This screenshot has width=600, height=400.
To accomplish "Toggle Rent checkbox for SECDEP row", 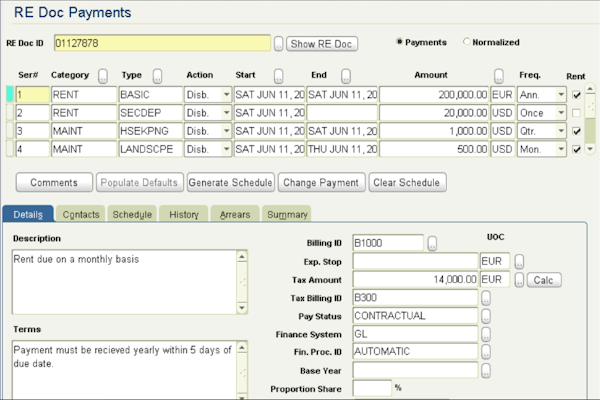I will 576,113.
